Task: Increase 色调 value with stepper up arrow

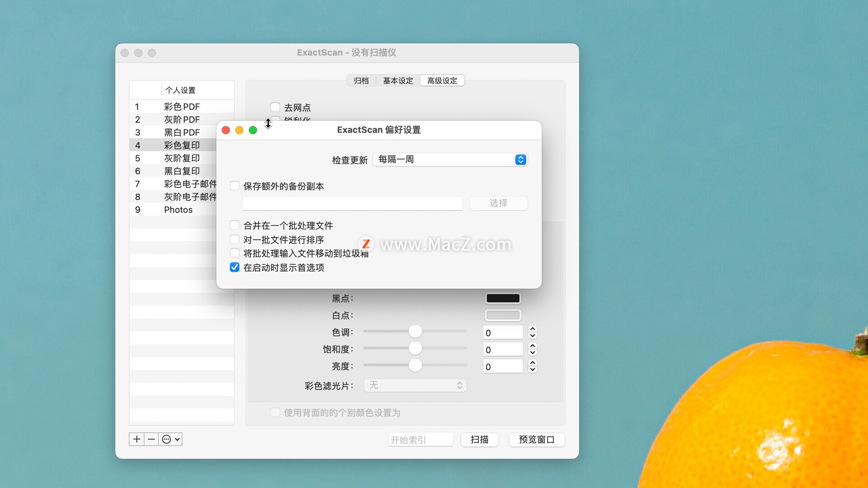Action: [x=533, y=329]
